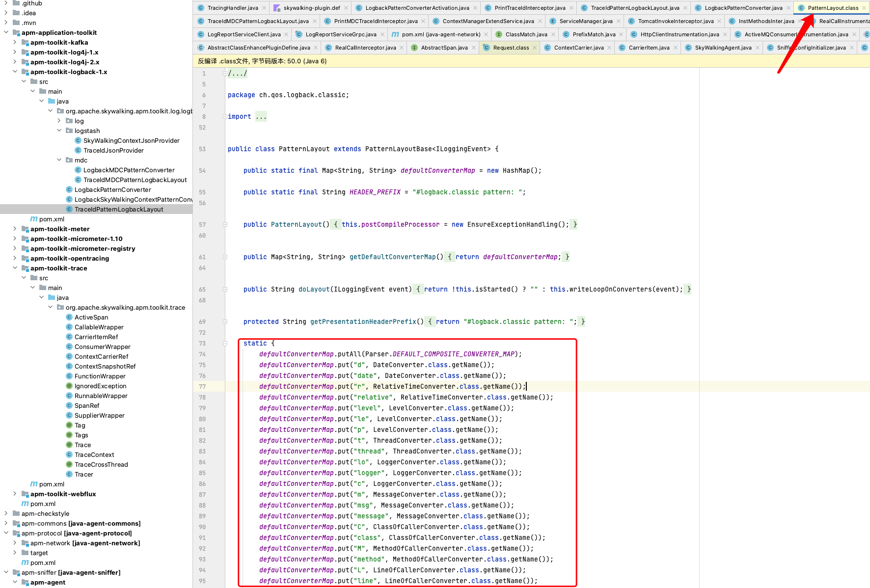The height and width of the screenshot is (588, 870).
Task: Open the skywalking-plugin.def tab
Action: [311, 8]
